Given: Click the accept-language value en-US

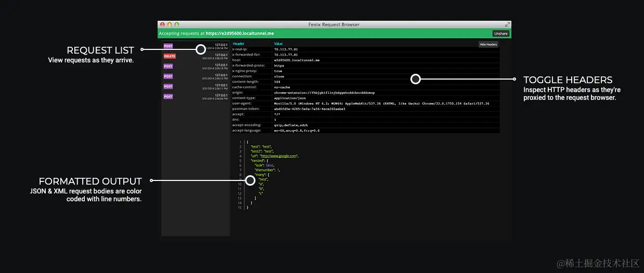Looking at the screenshot, I should 297,131.
